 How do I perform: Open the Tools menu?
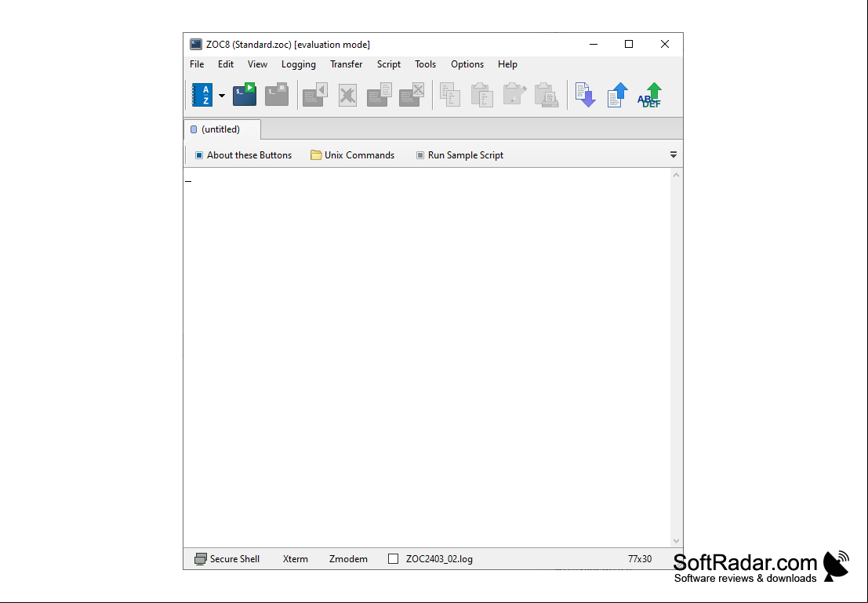[x=425, y=64]
